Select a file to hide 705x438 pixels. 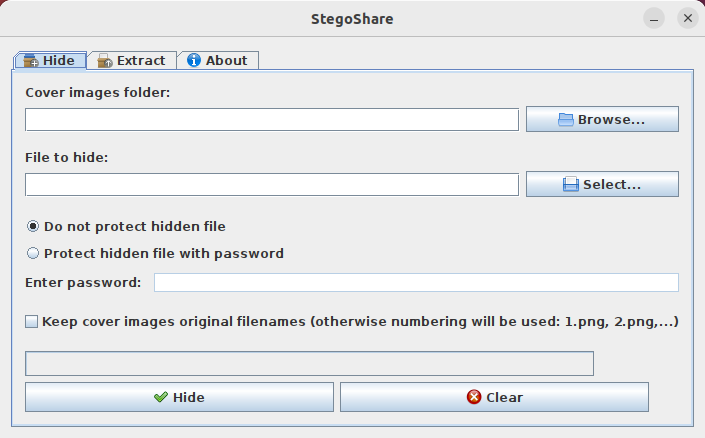602,184
